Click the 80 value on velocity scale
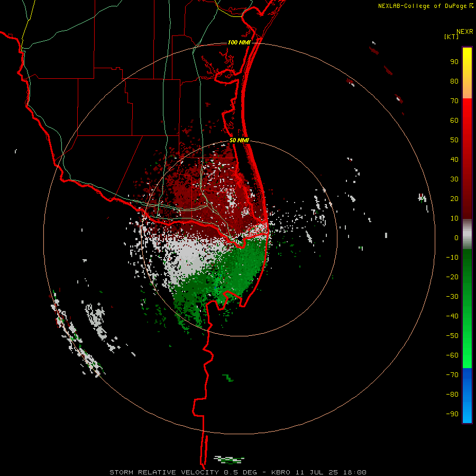Image resolution: width=476 pixels, height=476 pixels. click(x=454, y=81)
